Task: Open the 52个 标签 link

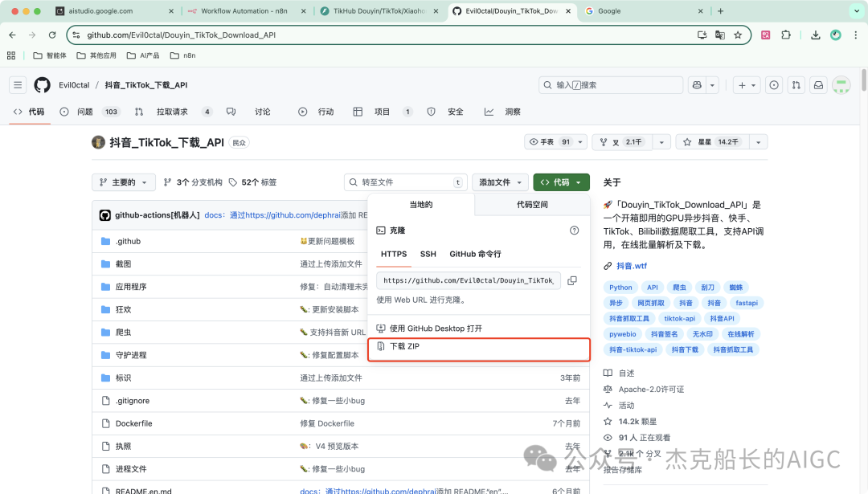Action: pos(252,182)
